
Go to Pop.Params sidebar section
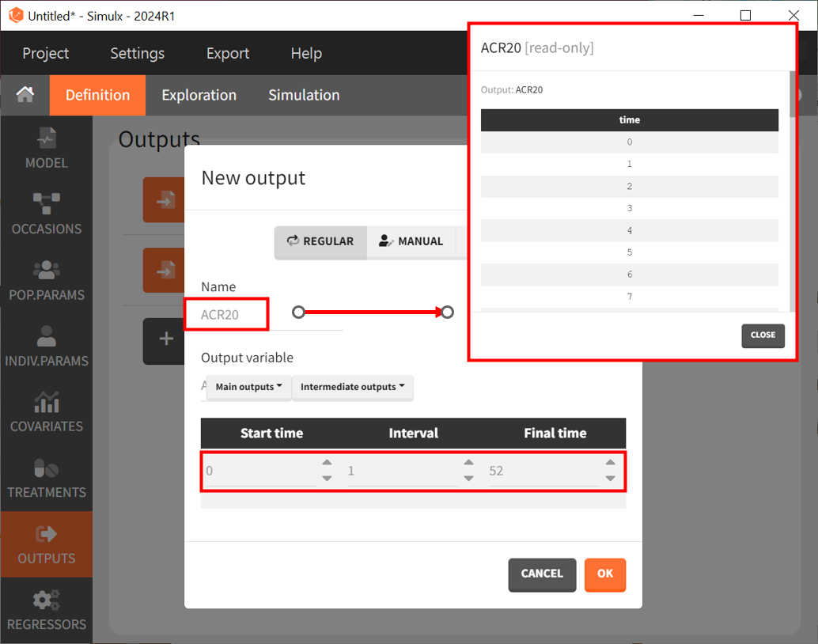pos(46,280)
